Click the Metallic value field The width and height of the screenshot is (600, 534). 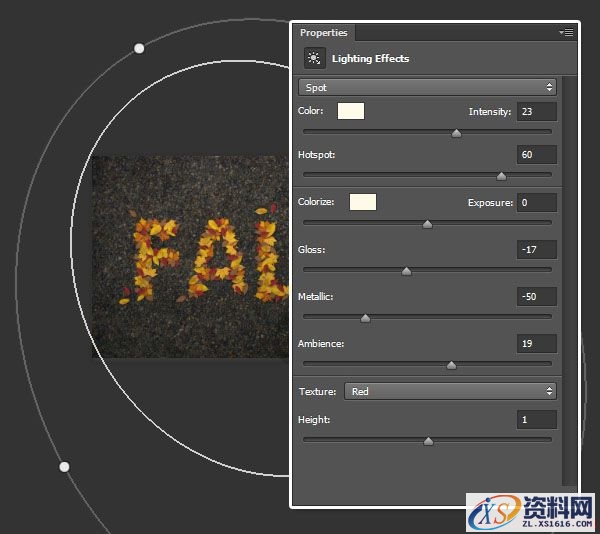tap(537, 296)
